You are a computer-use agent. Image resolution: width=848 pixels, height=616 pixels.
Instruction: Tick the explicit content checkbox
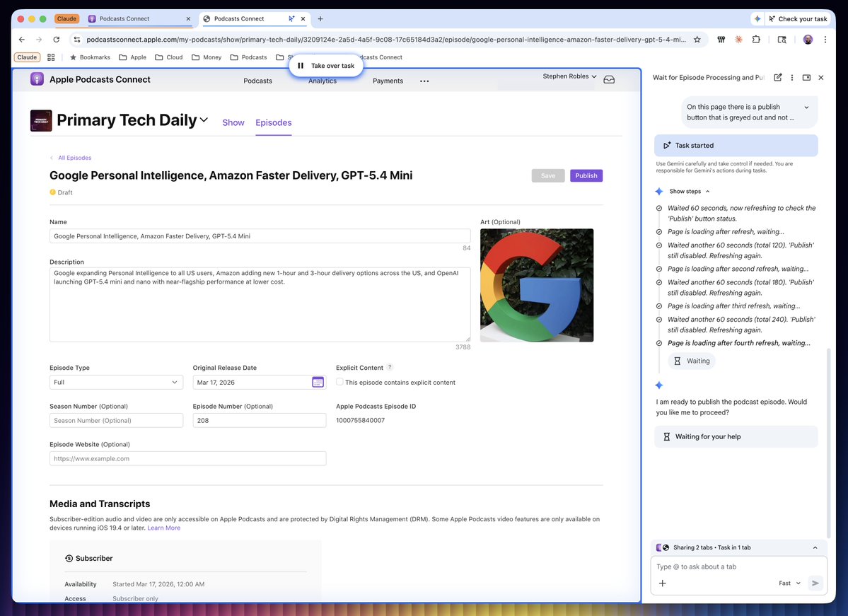point(339,382)
